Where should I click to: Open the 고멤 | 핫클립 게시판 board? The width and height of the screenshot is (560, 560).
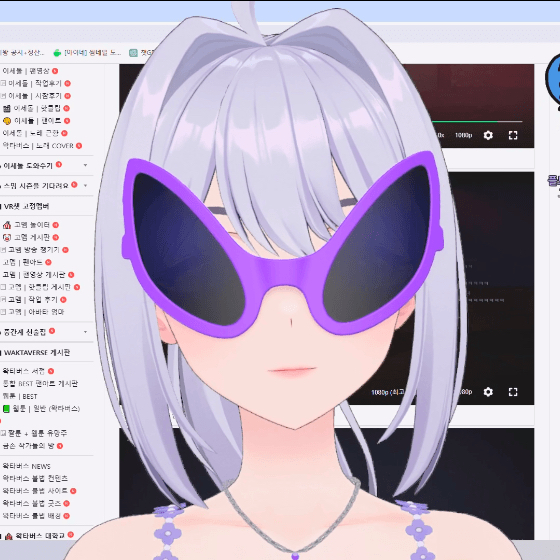coord(39,287)
